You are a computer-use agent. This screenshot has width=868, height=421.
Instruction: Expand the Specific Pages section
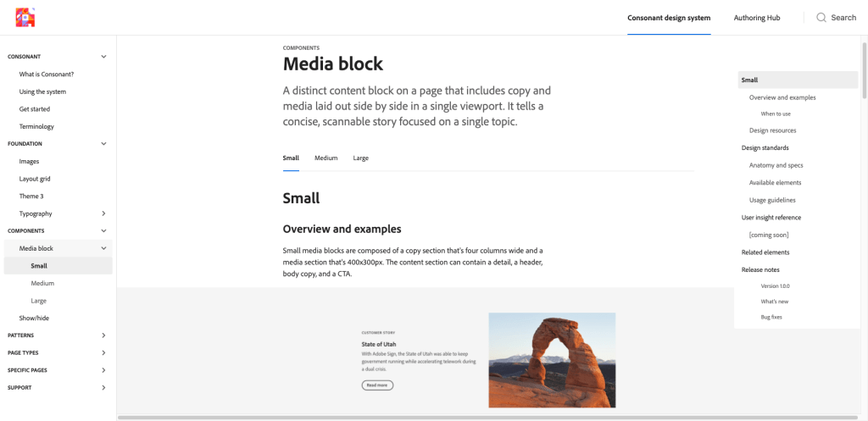pyautogui.click(x=103, y=370)
